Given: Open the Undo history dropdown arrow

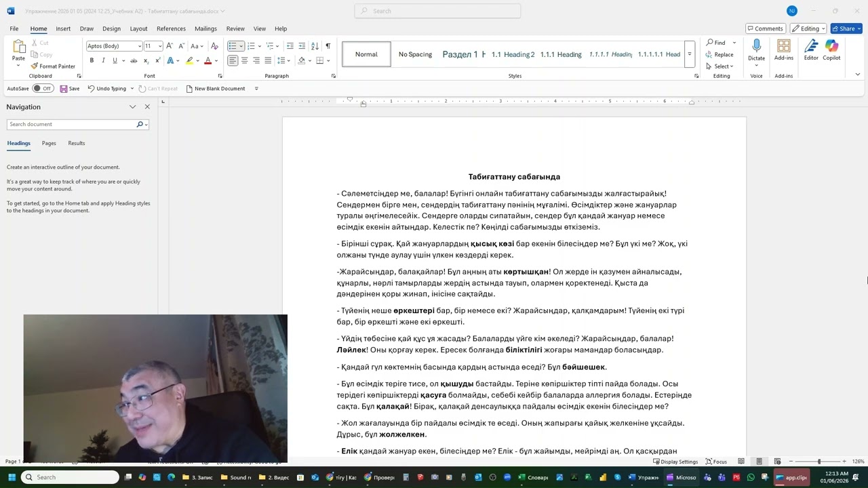Looking at the screenshot, I should (131, 89).
